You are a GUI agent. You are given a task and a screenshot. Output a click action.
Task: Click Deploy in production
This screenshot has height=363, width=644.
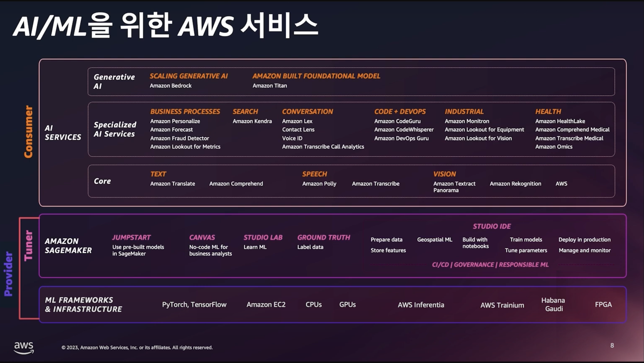click(x=584, y=240)
